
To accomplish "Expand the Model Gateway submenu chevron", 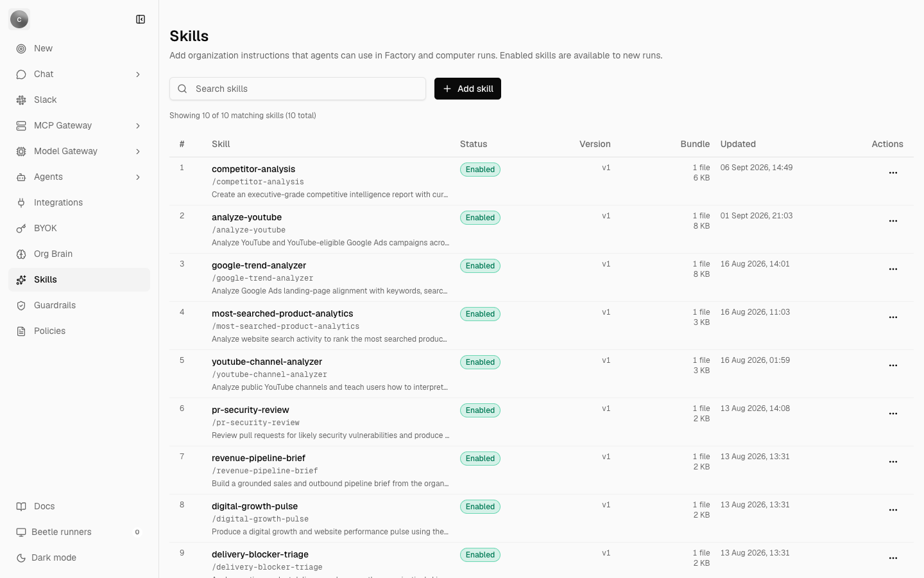I will point(138,152).
